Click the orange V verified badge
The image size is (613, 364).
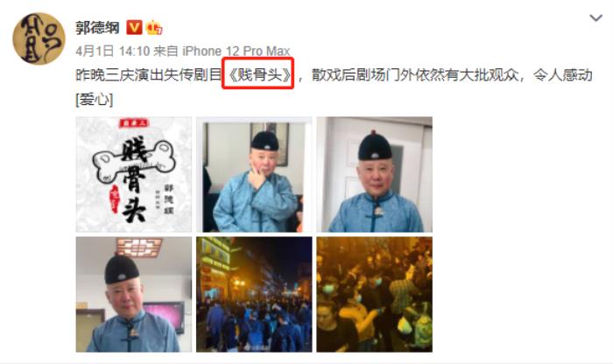point(134,28)
